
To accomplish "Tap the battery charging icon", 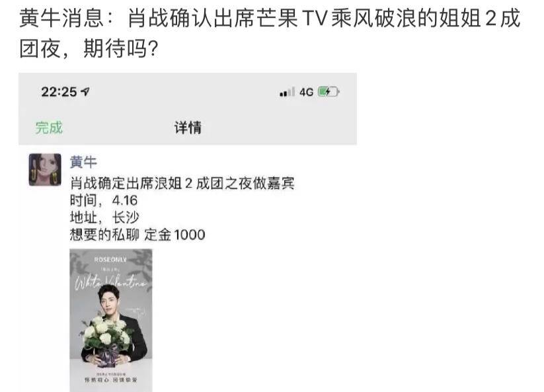I will click(x=329, y=92).
